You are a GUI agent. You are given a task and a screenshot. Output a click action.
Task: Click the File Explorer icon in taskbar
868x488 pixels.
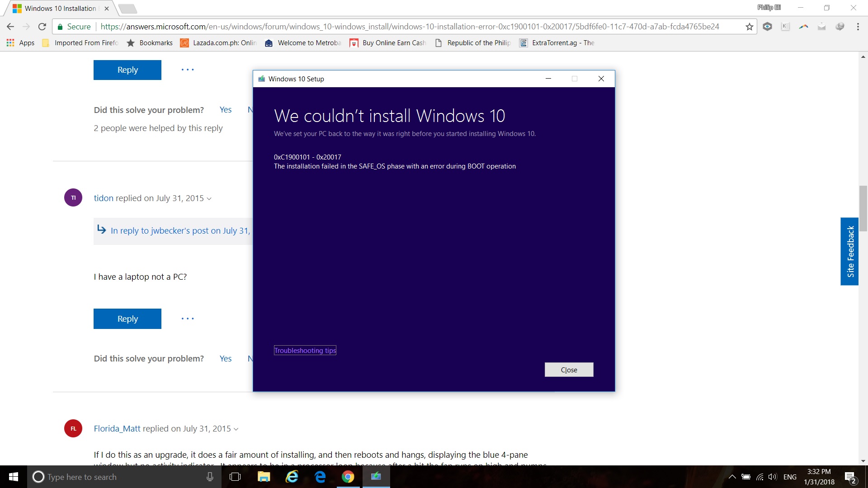pyautogui.click(x=264, y=476)
